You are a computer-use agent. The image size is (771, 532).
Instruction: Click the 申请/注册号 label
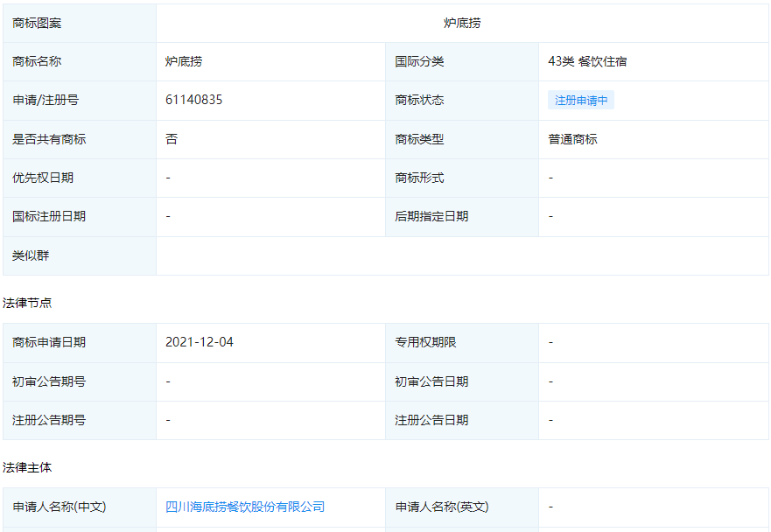(x=46, y=100)
